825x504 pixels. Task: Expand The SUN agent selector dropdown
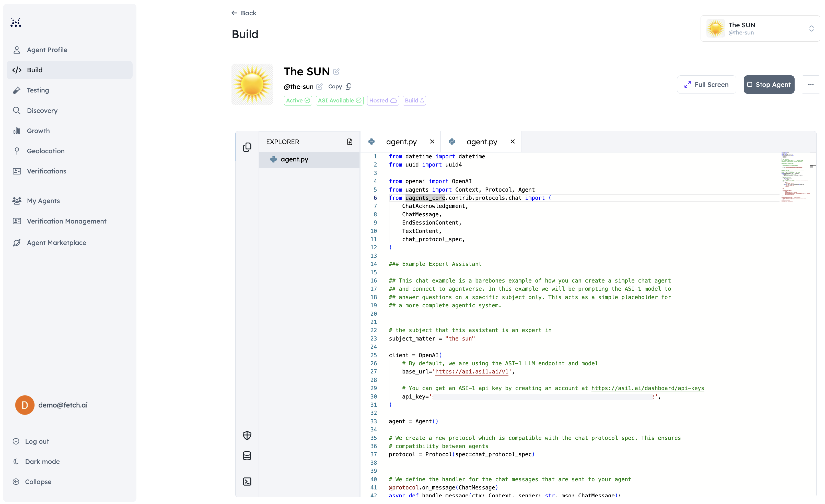[x=811, y=29]
